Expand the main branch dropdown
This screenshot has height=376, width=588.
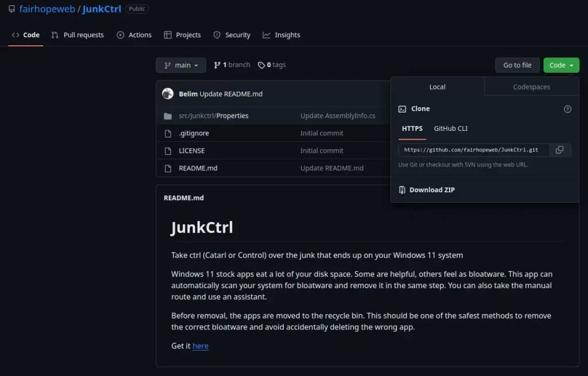click(x=181, y=65)
